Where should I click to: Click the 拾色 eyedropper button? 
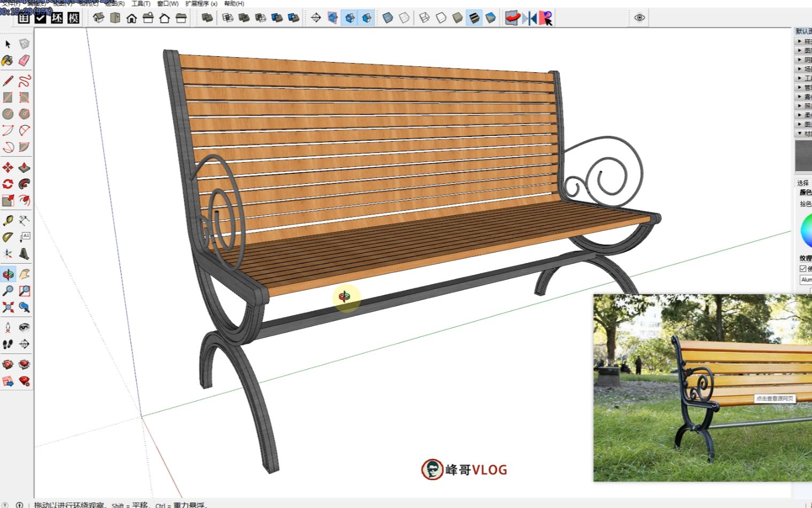[808, 204]
